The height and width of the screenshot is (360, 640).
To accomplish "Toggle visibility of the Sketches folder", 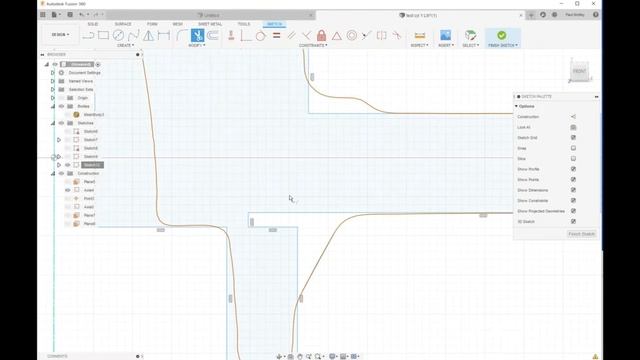I will tap(62, 123).
